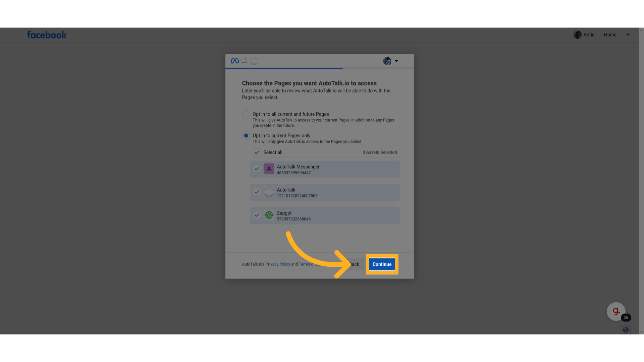Uncheck the Zapgpt page checkbox
This screenshot has width=644, height=362.
pyautogui.click(x=257, y=215)
